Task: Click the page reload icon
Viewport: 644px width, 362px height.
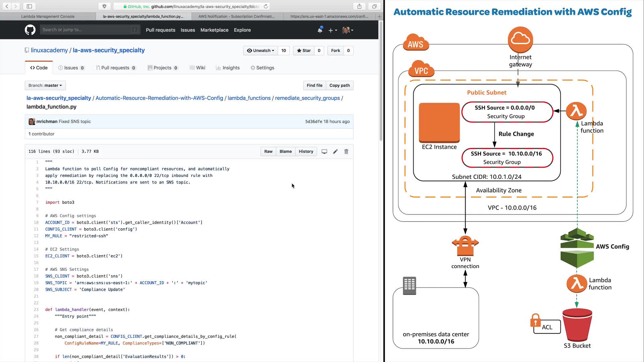Action: click(x=266, y=6)
